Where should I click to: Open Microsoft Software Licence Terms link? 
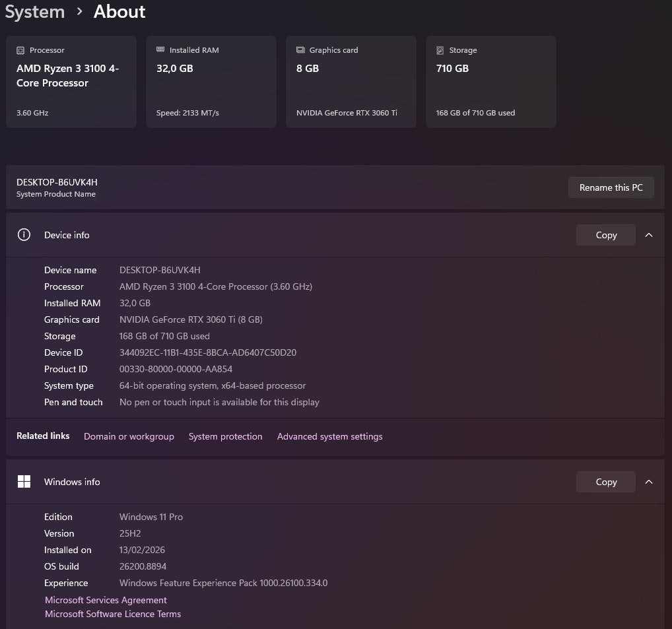[x=113, y=614]
